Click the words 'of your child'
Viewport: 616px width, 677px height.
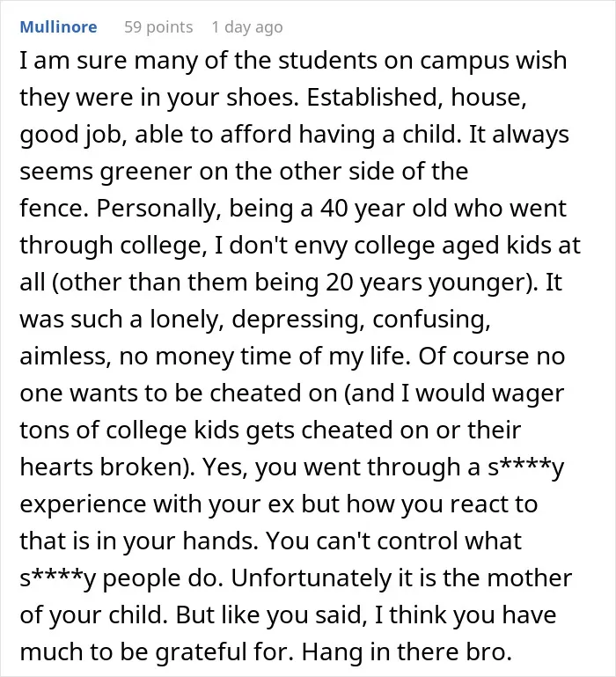pos(92,615)
